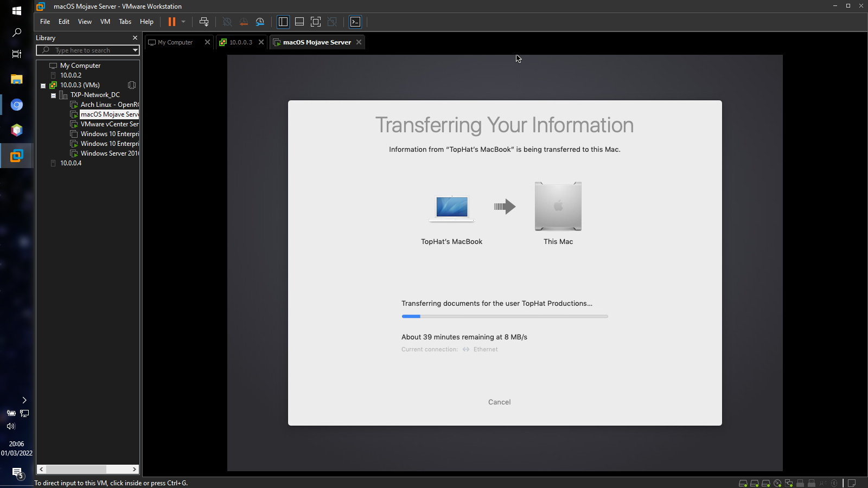Click the VMware Workstation taskbar icon

[x=17, y=156]
